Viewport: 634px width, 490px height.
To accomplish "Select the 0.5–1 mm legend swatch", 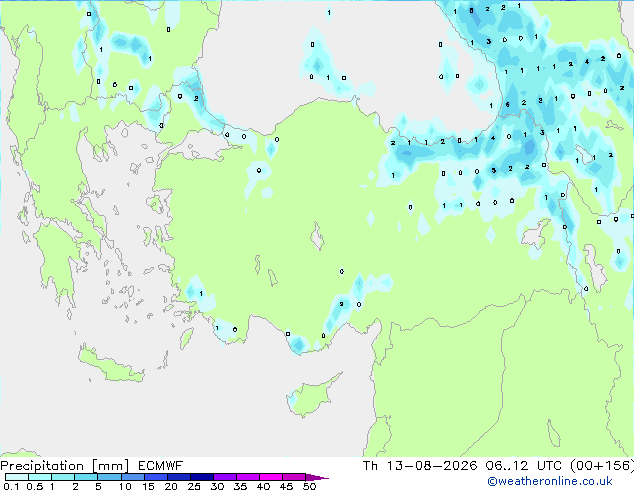I will point(40,477).
